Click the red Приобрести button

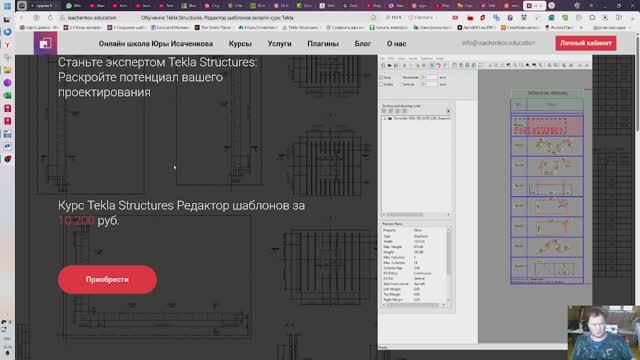click(107, 280)
